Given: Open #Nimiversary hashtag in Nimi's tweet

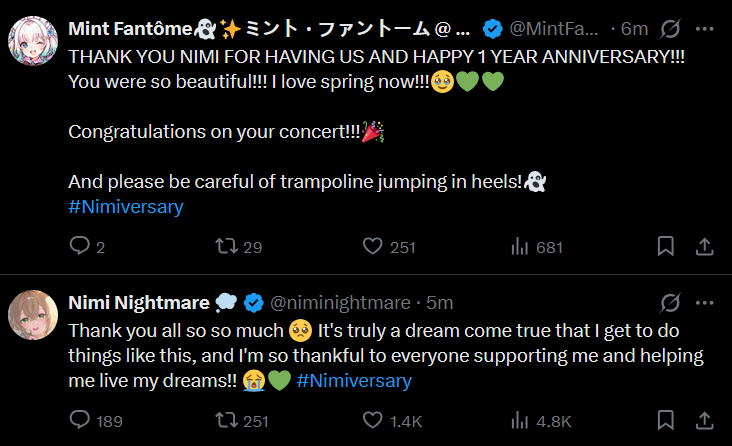Looking at the screenshot, I should click(x=354, y=381).
